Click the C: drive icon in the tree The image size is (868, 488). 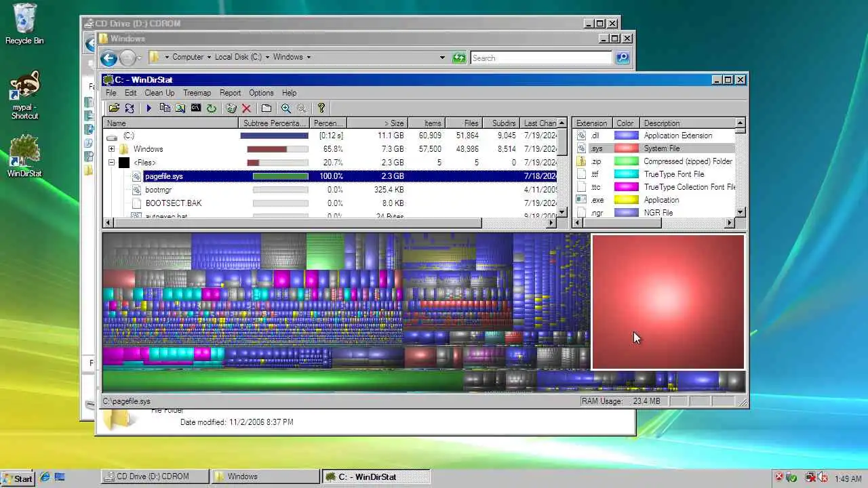112,136
